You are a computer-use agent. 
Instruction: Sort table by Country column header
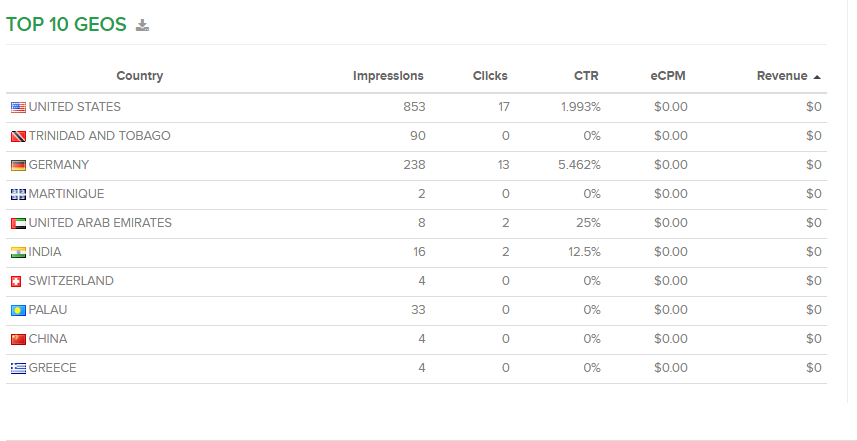pyautogui.click(x=139, y=76)
